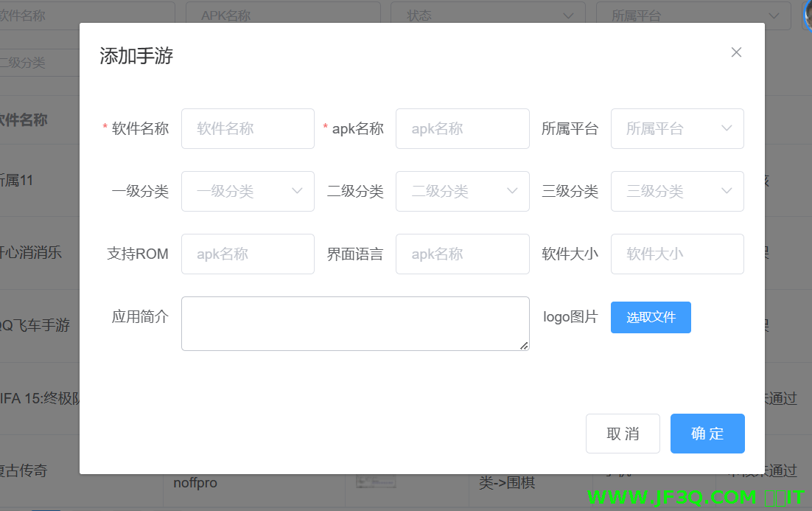The image size is (812, 511).
Task: Click the 一级分类 chevron arrow icon
Action: [x=297, y=192]
